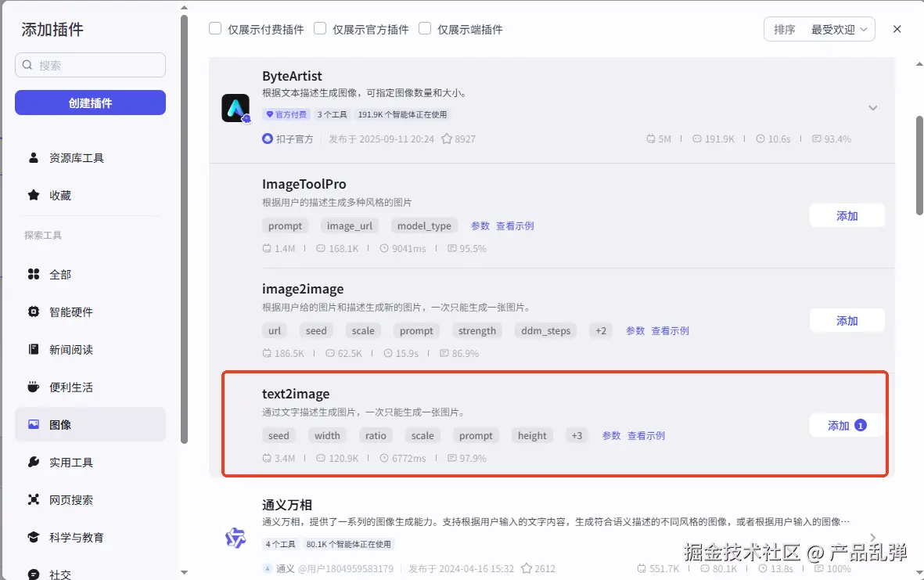
Task: Click the 智能硬件 chip icon
Action: tap(34, 312)
